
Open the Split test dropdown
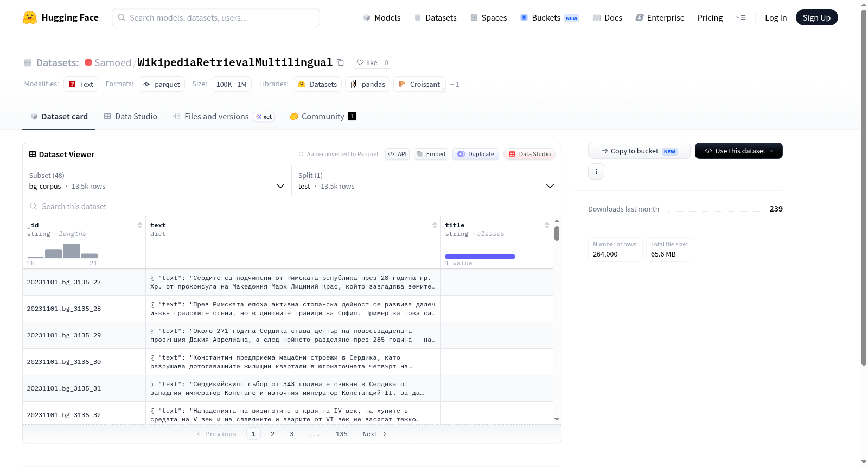(x=426, y=181)
